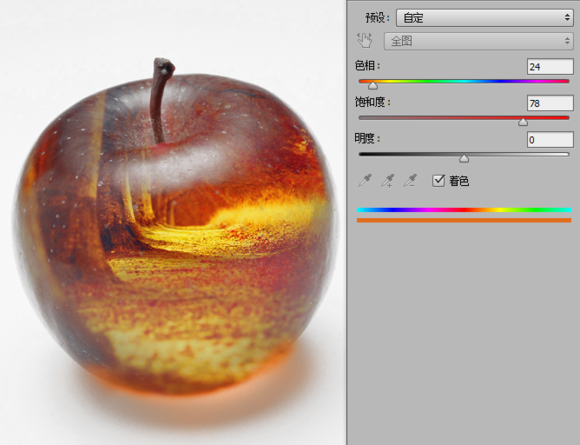Click the 明度 lightness value field
580x445 pixels.
coord(550,140)
